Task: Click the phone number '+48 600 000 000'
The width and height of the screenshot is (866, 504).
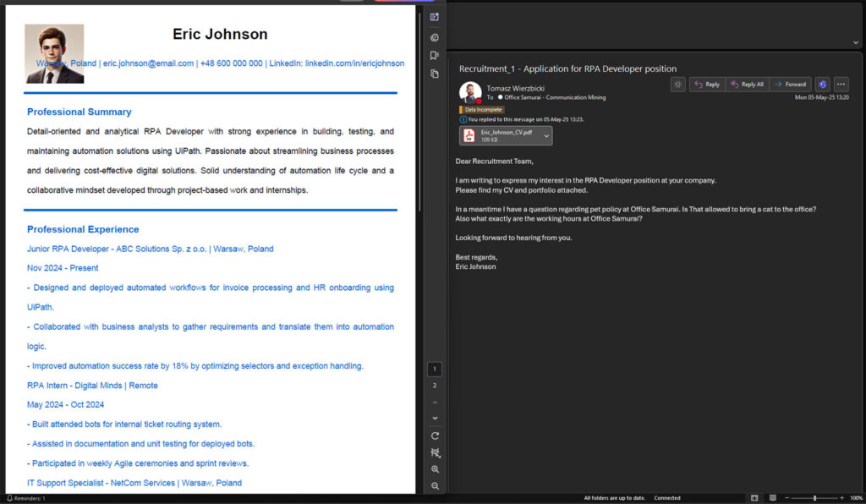Action: point(231,63)
